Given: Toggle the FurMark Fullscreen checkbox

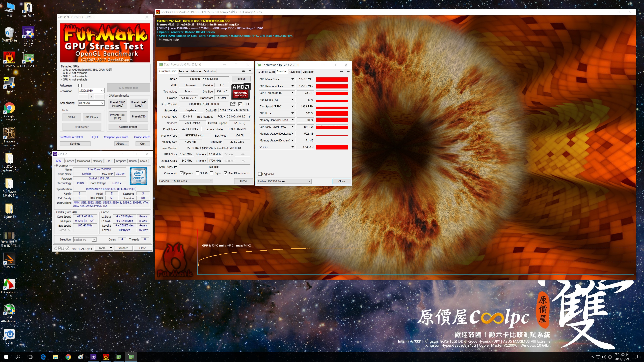Looking at the screenshot, I should pyautogui.click(x=80, y=85).
